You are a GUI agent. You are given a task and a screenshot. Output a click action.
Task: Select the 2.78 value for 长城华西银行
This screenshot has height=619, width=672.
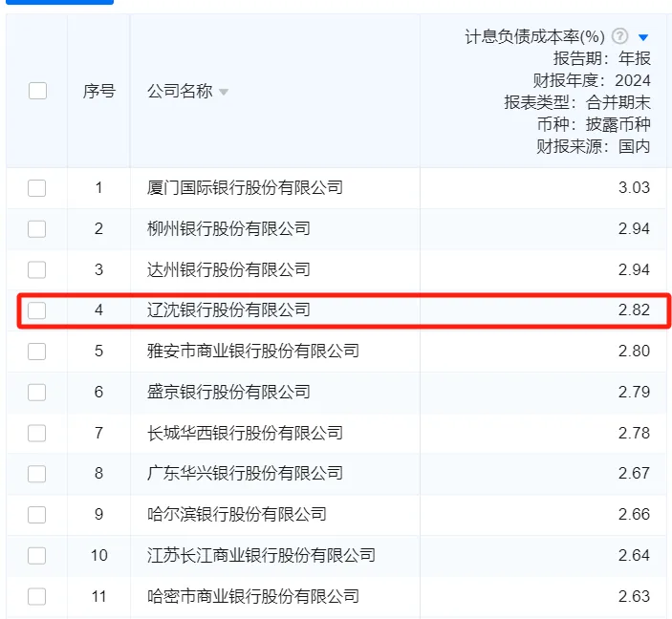(x=634, y=433)
